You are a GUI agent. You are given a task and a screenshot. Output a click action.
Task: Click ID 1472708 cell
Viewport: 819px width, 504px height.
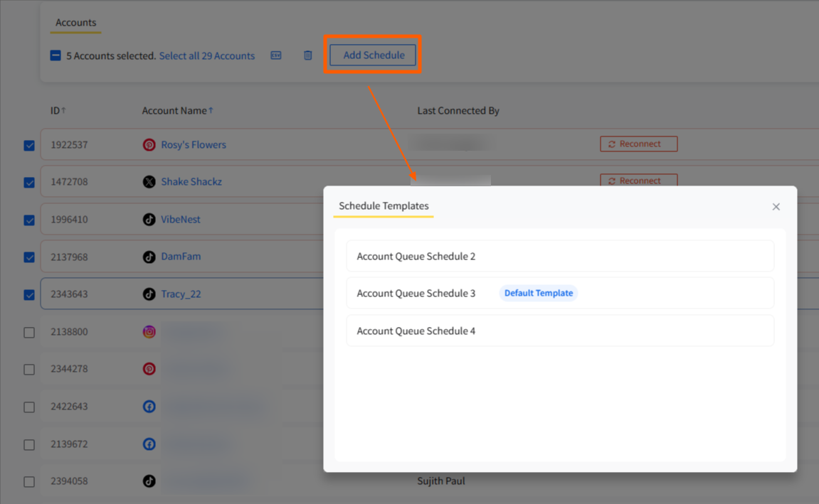coord(69,182)
